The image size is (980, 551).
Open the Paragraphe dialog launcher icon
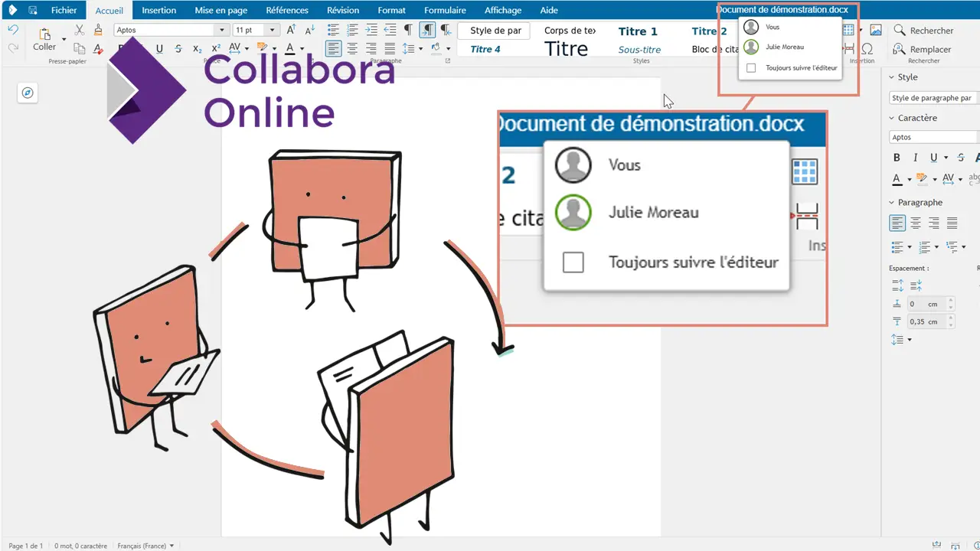(448, 60)
